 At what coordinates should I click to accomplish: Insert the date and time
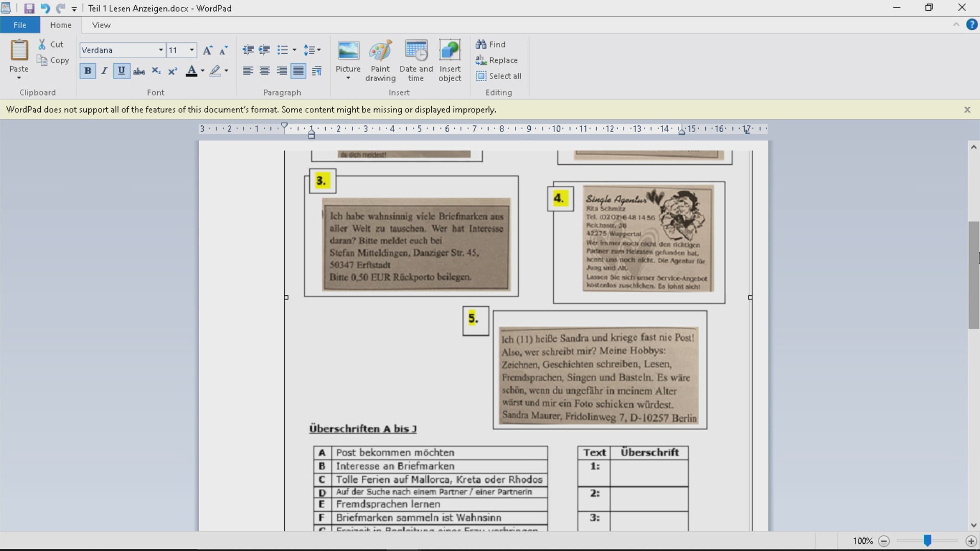(x=416, y=60)
